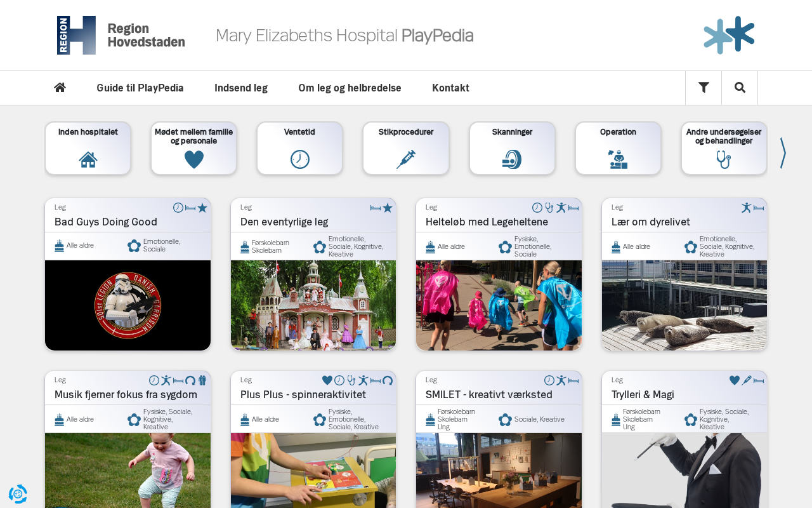Open Helteløb med Legeheltene card image

pos(499,305)
